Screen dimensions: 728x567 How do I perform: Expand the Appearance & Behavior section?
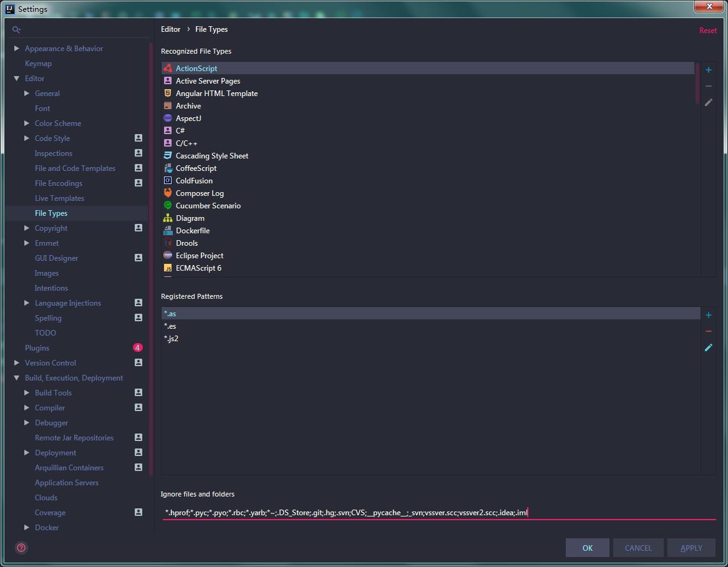(17, 49)
